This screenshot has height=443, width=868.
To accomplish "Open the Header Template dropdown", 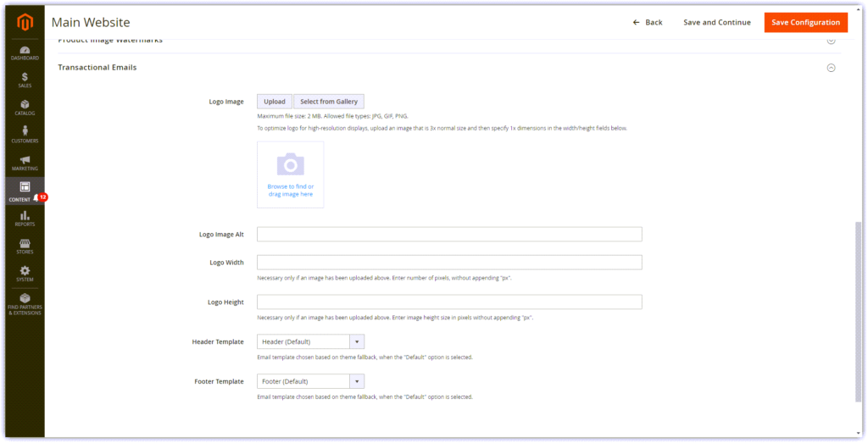I will [310, 342].
